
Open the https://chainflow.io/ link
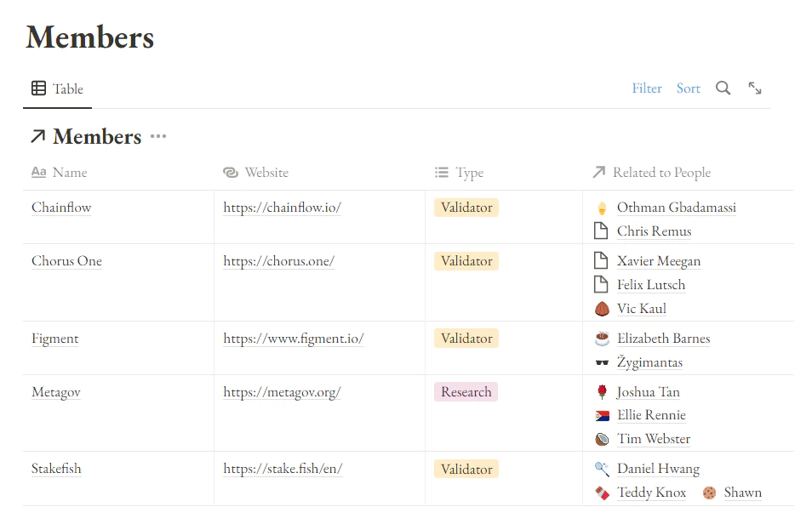click(x=283, y=208)
